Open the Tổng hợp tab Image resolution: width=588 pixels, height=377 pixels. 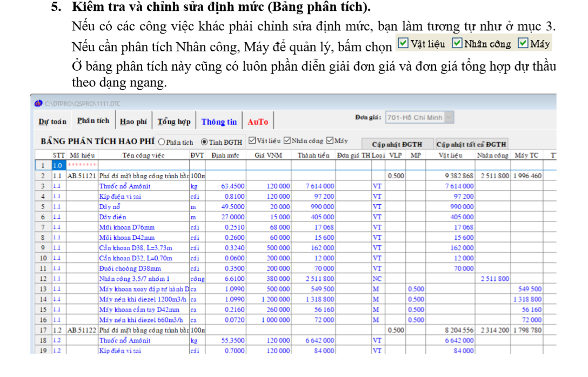point(173,122)
